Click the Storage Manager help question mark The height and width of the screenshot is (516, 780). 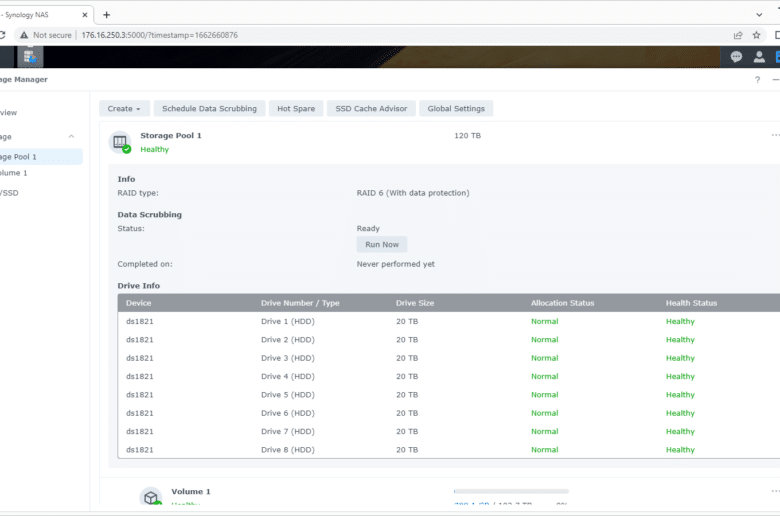(757, 80)
